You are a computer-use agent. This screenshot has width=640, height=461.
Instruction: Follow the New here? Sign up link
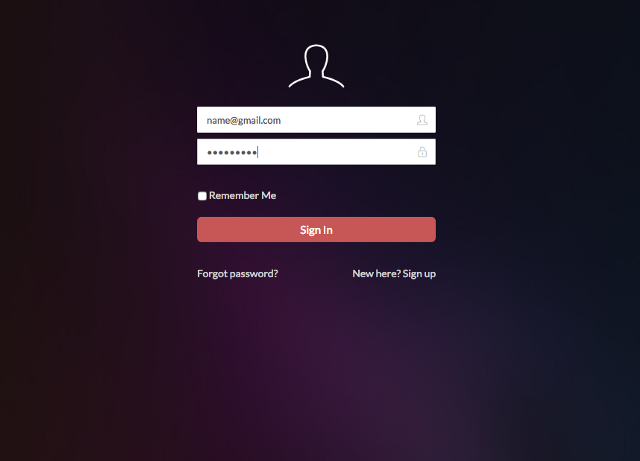[x=394, y=274]
